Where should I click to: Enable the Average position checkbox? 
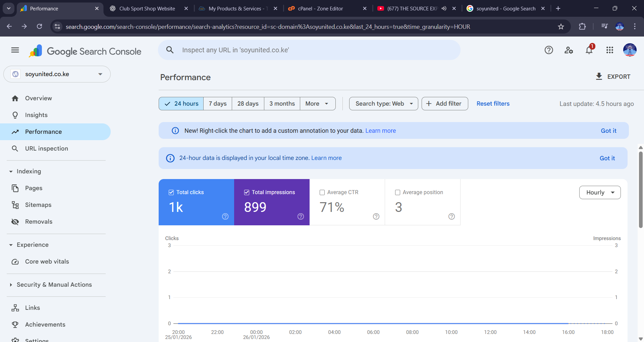point(398,192)
